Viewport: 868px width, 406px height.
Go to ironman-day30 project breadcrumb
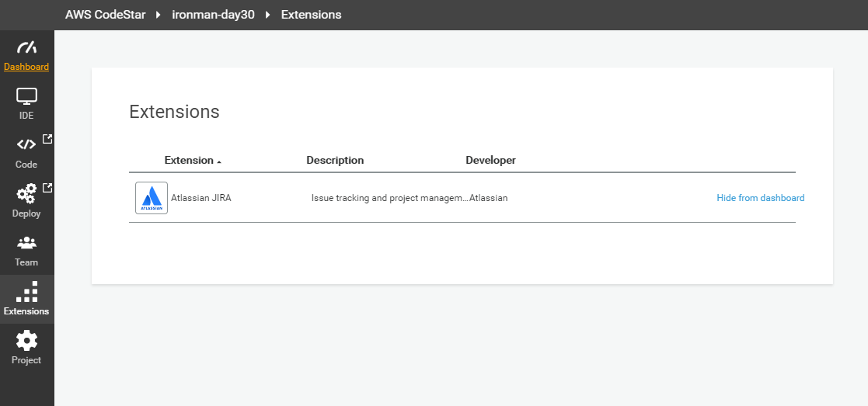click(x=213, y=15)
